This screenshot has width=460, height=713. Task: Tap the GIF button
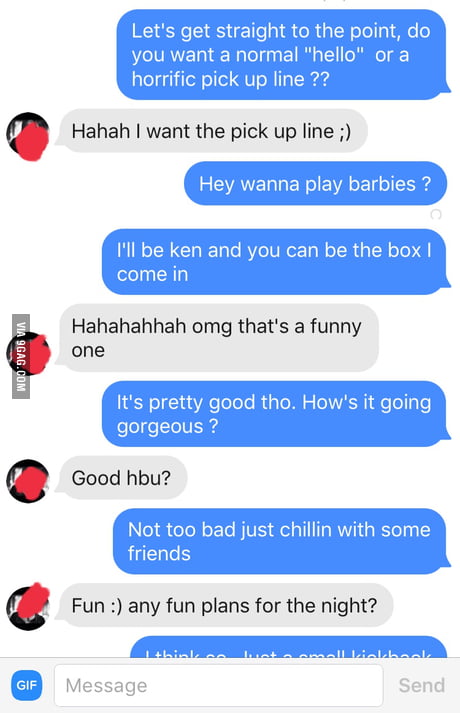(x=26, y=685)
